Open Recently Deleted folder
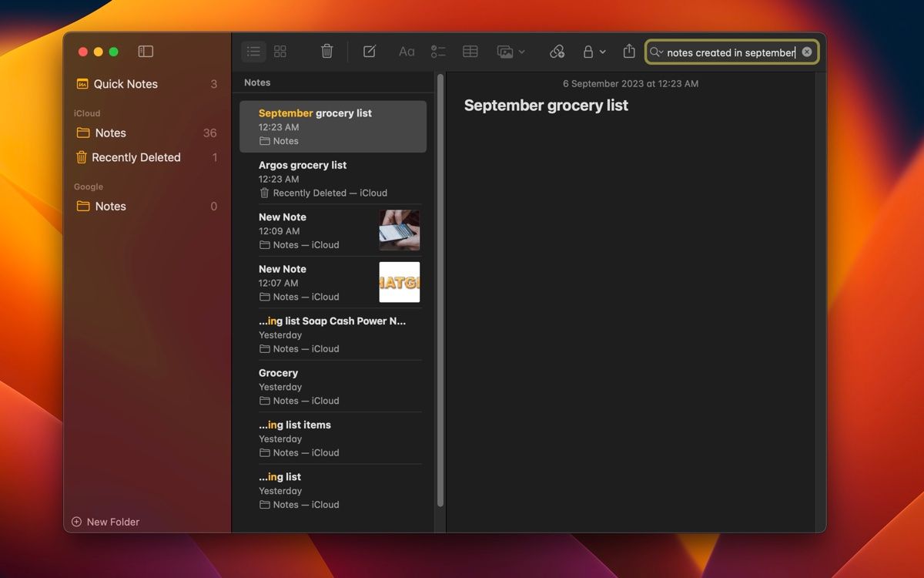The width and height of the screenshot is (924, 578). pyautogui.click(x=136, y=157)
